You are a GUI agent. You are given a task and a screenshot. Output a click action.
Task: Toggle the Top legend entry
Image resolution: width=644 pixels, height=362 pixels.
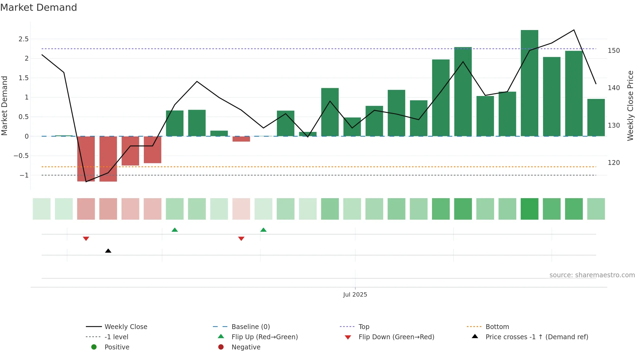[x=354, y=327]
